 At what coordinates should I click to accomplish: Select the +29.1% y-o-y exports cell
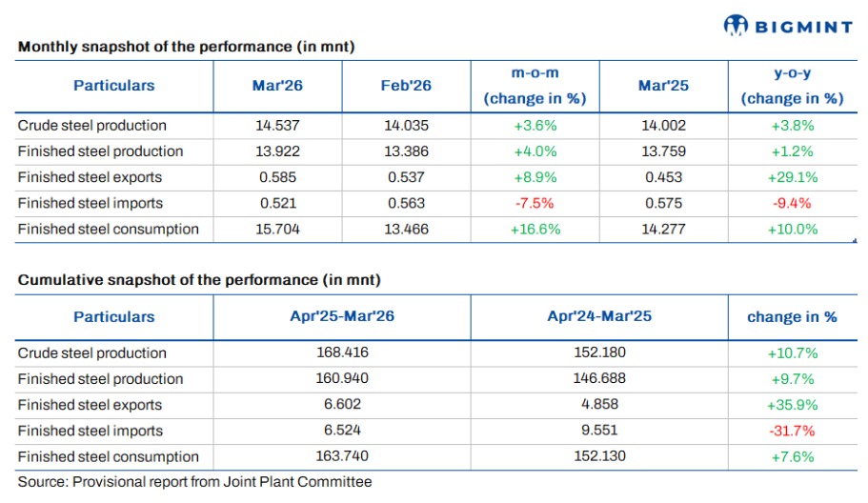click(792, 177)
